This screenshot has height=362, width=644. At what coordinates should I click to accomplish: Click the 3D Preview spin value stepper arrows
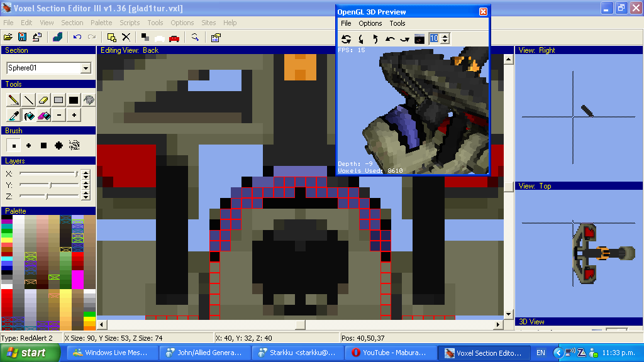445,38
